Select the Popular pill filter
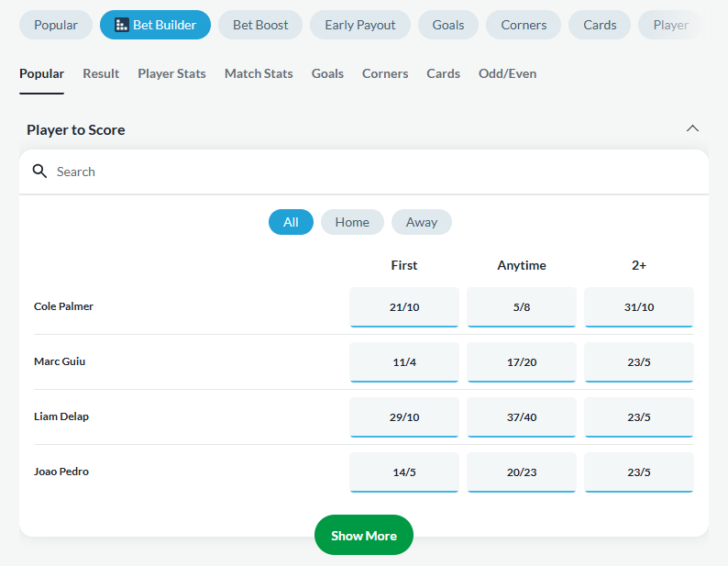Viewport: 728px width, 566px height. [56, 25]
